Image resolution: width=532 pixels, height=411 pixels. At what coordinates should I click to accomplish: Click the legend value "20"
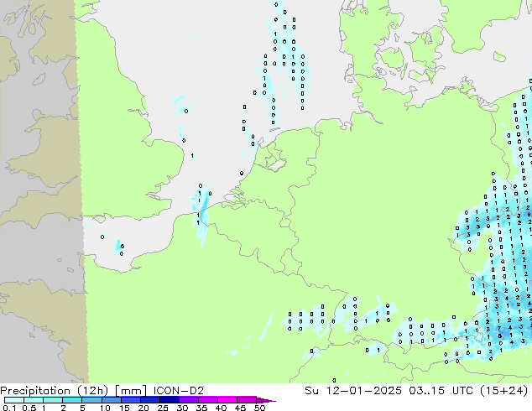click(x=143, y=408)
